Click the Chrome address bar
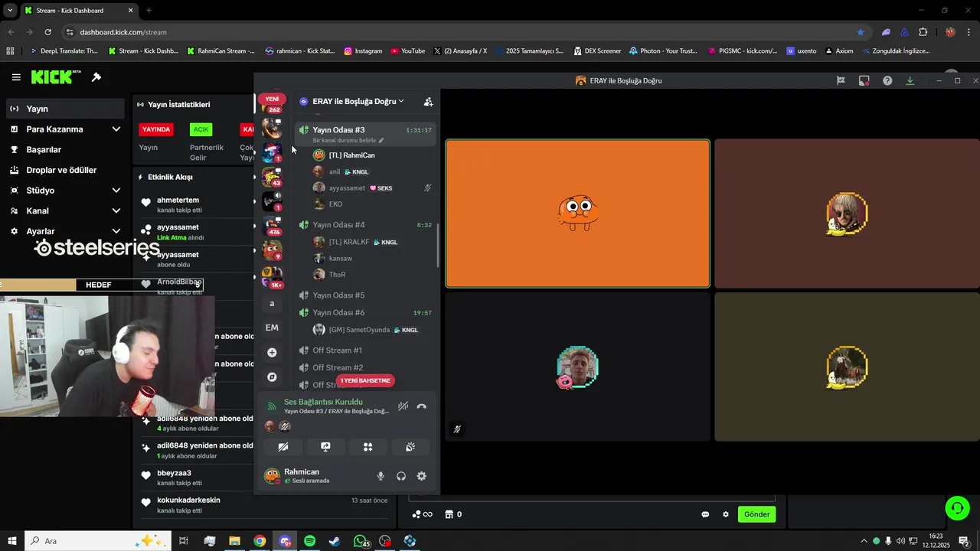 pyautogui.click(x=459, y=32)
